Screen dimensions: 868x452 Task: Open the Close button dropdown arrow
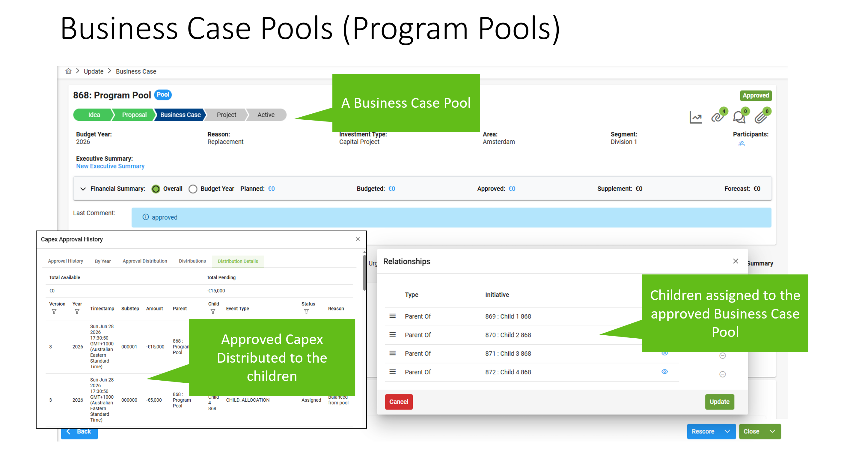coord(772,431)
